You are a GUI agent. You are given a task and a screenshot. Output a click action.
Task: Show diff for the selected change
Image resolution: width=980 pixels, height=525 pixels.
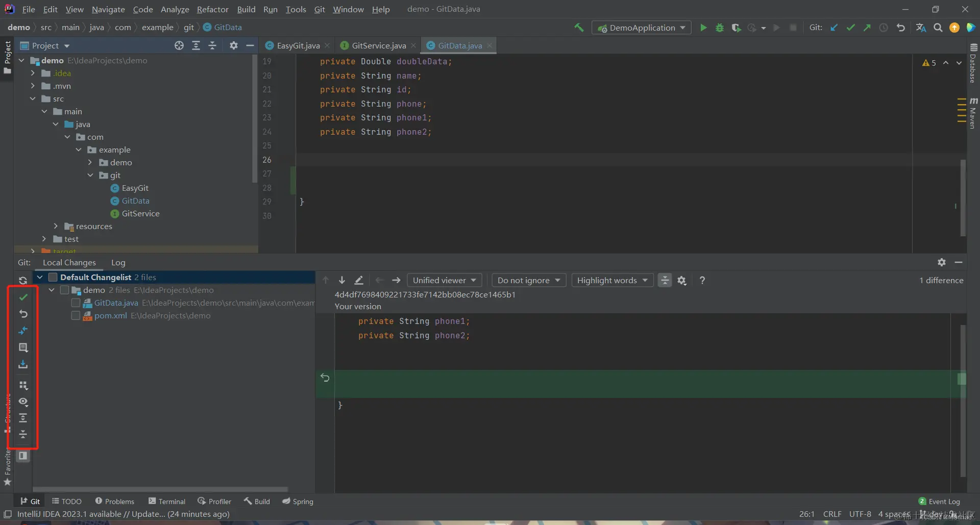click(x=23, y=331)
